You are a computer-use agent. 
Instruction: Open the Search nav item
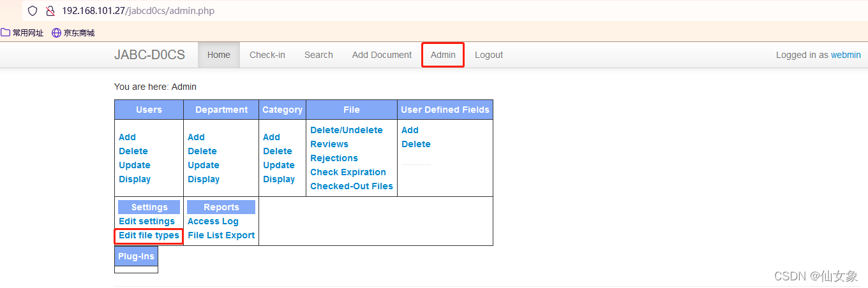[x=318, y=55]
